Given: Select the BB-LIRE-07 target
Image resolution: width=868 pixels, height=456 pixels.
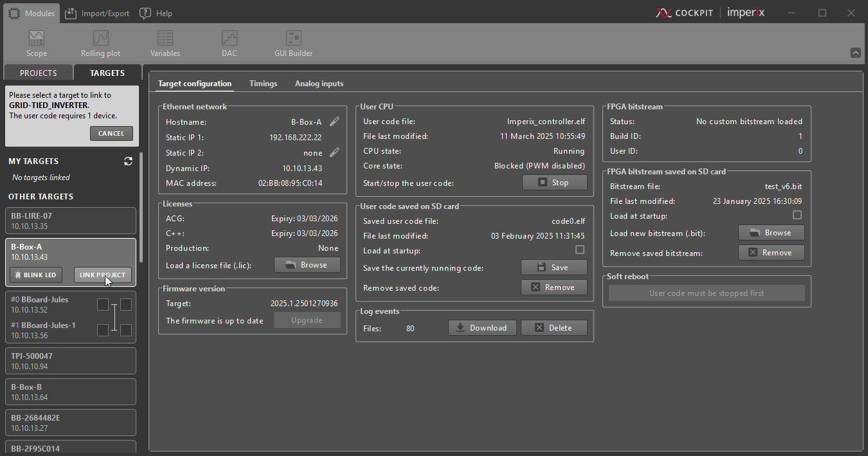Looking at the screenshot, I should [x=71, y=221].
